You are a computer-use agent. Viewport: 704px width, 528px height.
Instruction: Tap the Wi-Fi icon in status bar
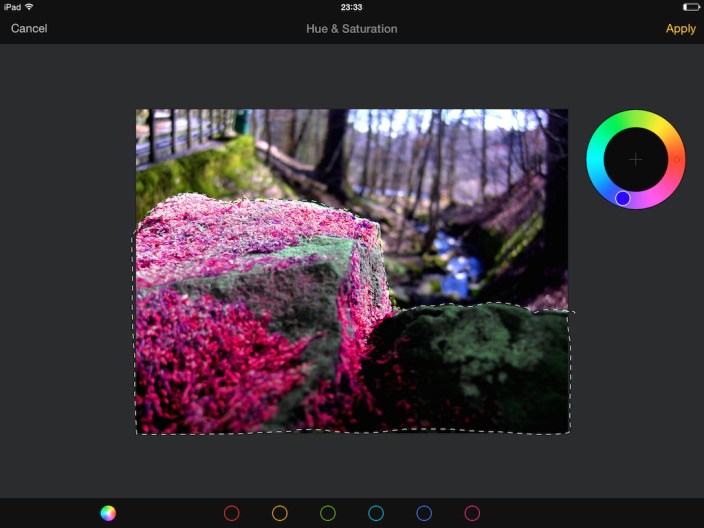click(29, 7)
